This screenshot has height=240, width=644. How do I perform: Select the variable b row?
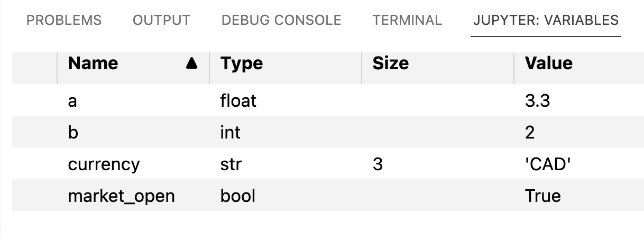(328, 132)
